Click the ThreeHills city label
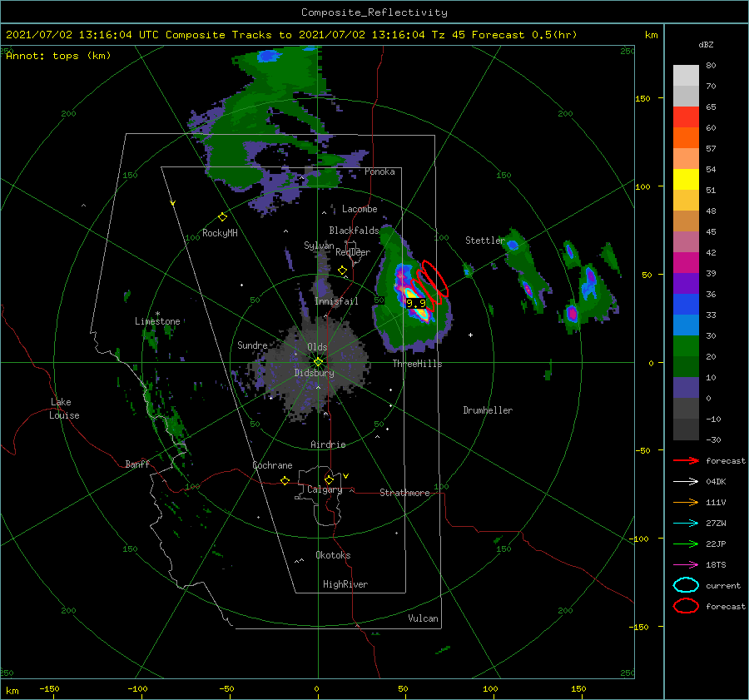 click(x=418, y=364)
